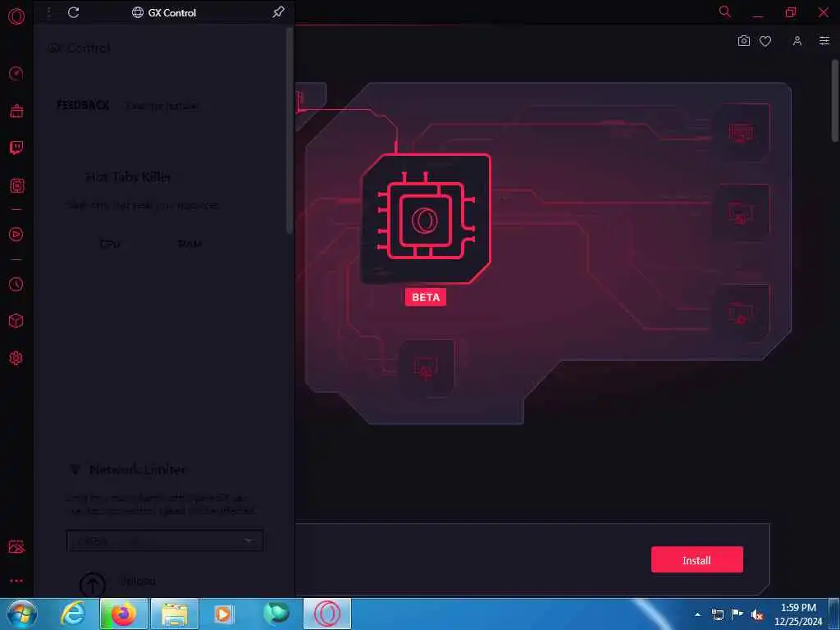
Task: Open bookmarks heart icon
Action: 765,41
